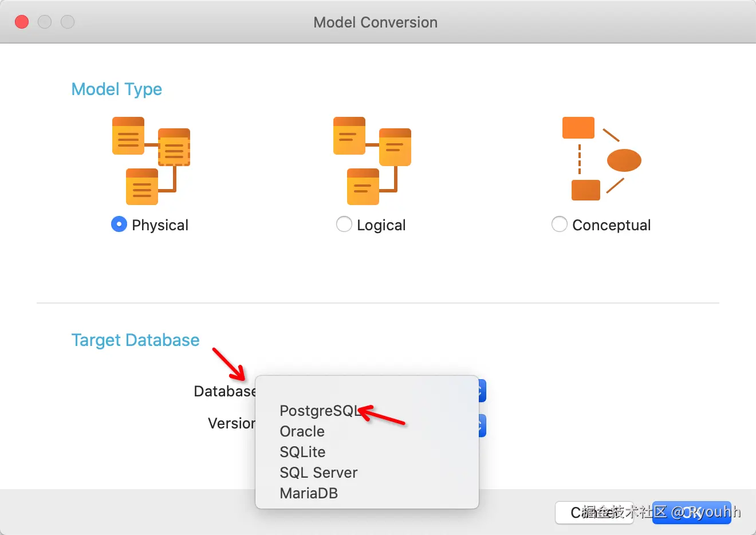
Task: Close the Model Conversion window
Action: pyautogui.click(x=22, y=22)
